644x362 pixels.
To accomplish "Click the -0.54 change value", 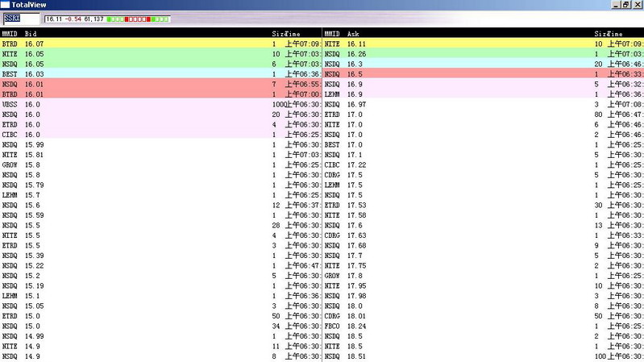I will pyautogui.click(x=73, y=19).
